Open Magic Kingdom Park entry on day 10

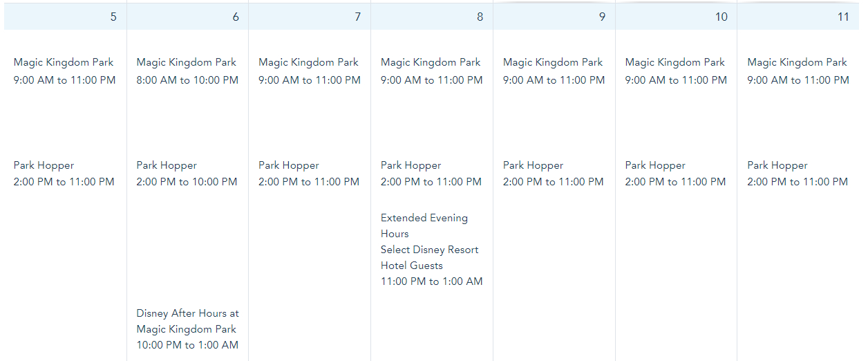tap(674, 62)
